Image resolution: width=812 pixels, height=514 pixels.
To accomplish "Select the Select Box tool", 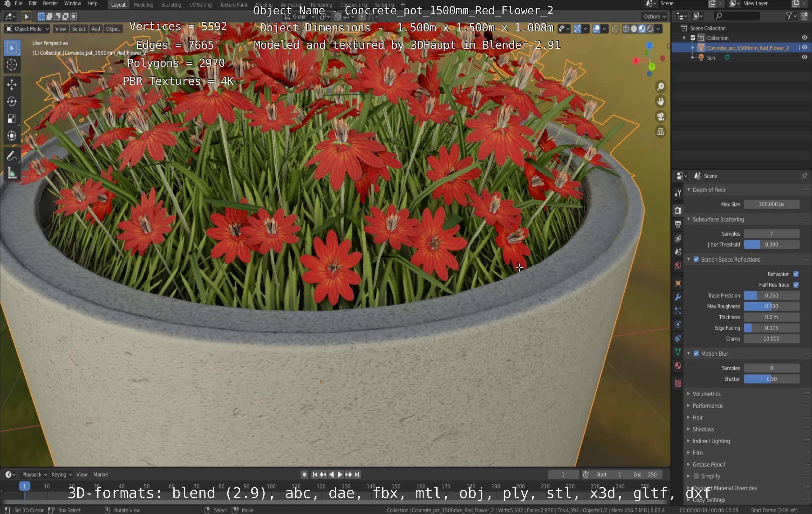I will point(12,48).
